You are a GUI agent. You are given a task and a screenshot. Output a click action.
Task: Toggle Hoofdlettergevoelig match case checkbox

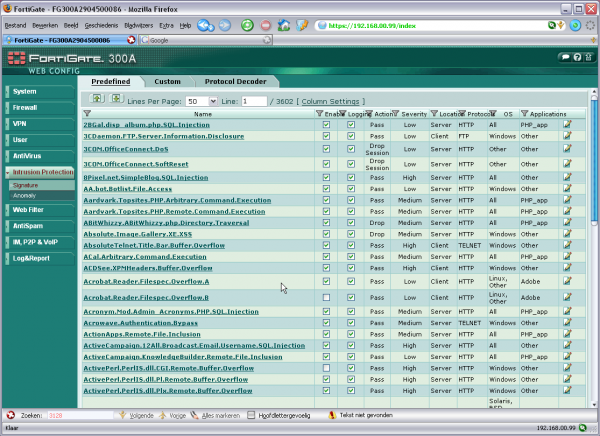coord(251,415)
